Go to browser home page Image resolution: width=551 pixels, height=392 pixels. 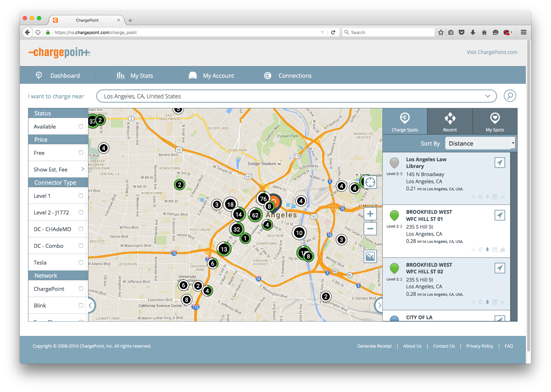[x=484, y=32]
